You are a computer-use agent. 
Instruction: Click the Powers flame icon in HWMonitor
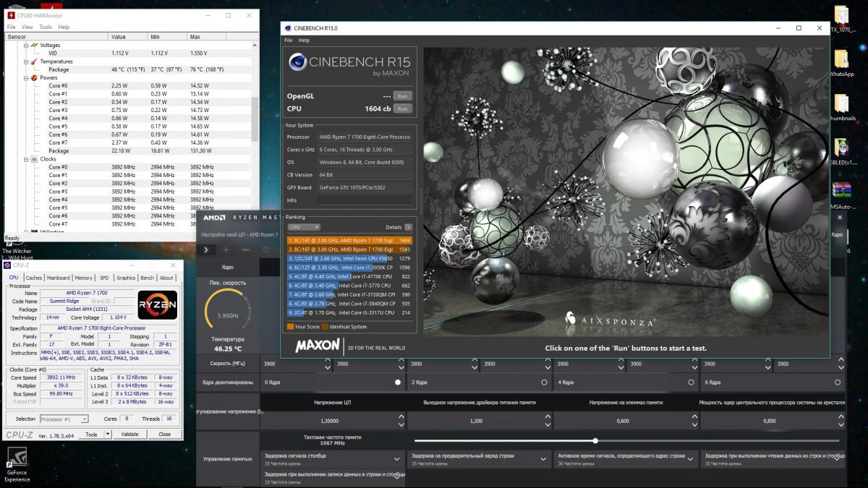click(34, 77)
